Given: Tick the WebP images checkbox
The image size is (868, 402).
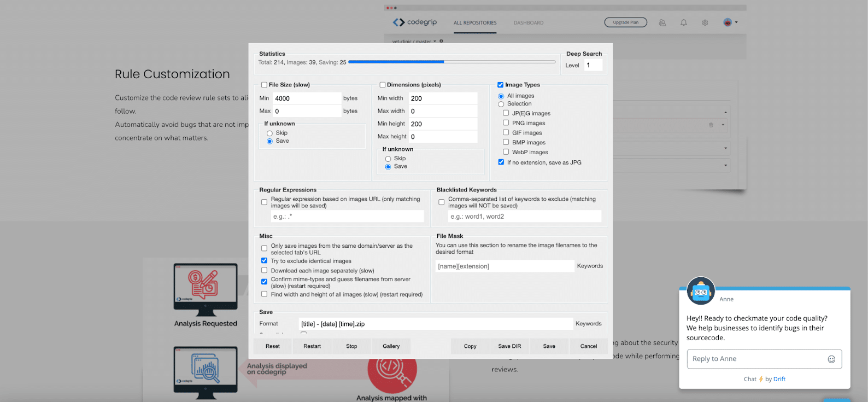Looking at the screenshot, I should click(506, 152).
